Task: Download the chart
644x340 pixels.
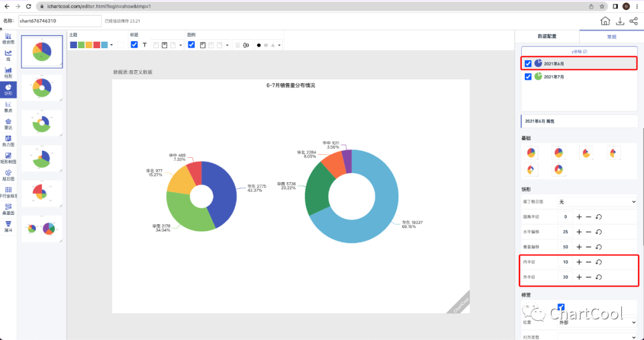Action: click(x=620, y=21)
